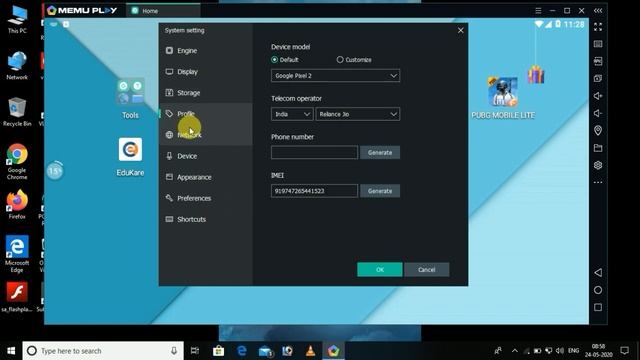Viewport: 640px width, 360px height.
Task: Click the taskbar microphone search icon
Action: pyautogui.click(x=174, y=351)
